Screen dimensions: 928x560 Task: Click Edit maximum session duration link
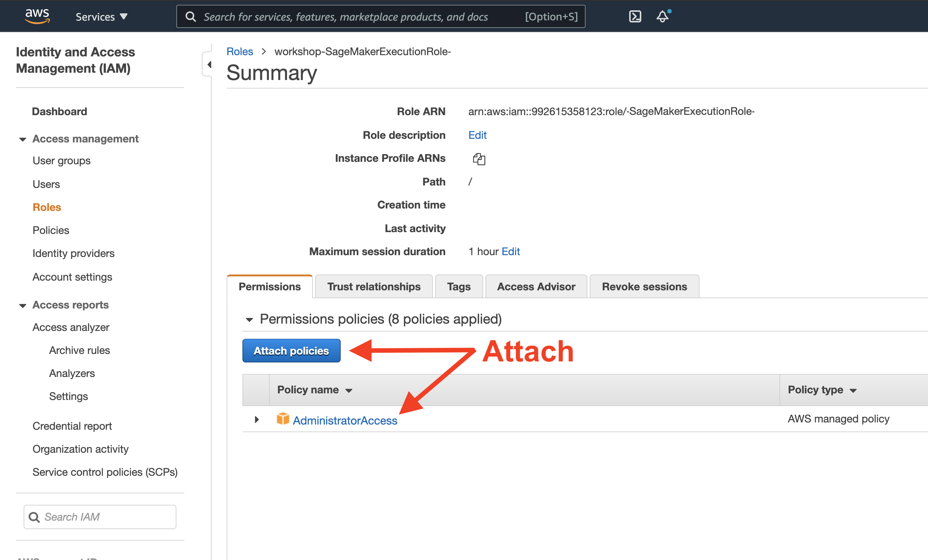click(510, 252)
